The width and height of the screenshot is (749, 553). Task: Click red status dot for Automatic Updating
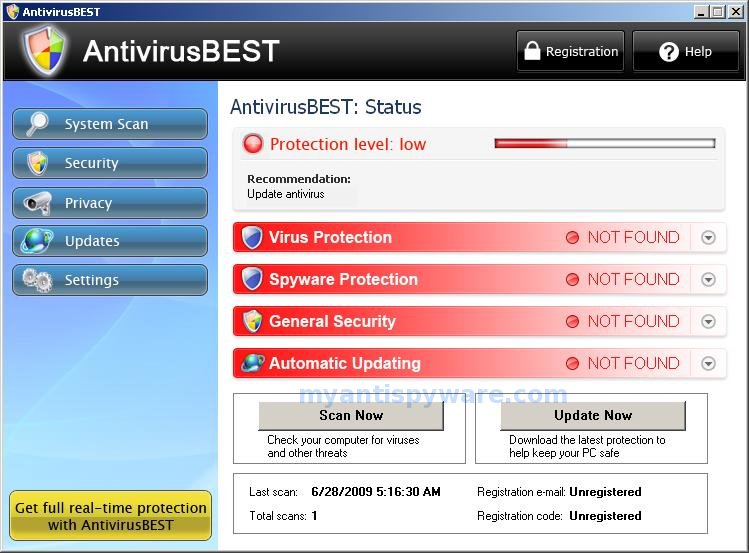tap(572, 363)
